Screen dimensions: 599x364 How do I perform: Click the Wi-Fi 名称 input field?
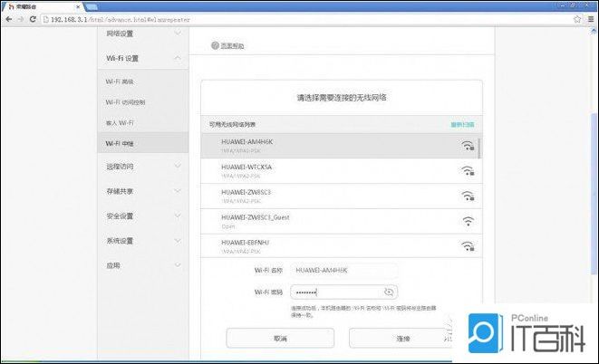tap(343, 270)
